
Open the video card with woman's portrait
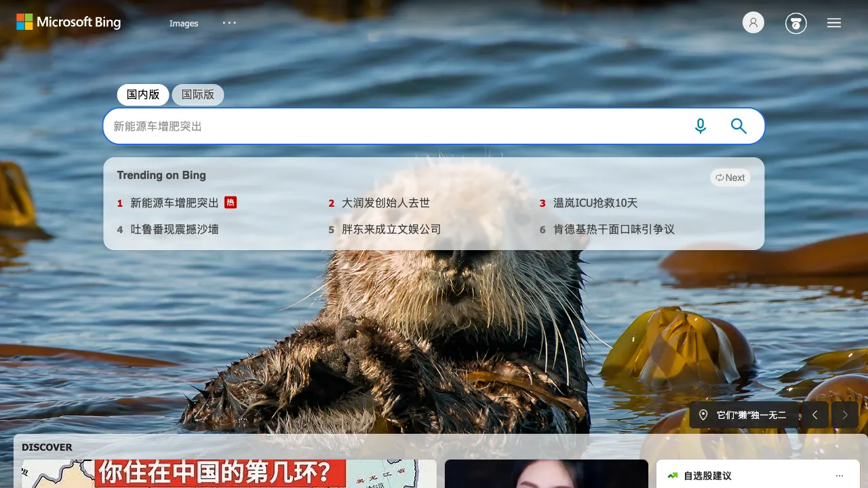click(547, 474)
